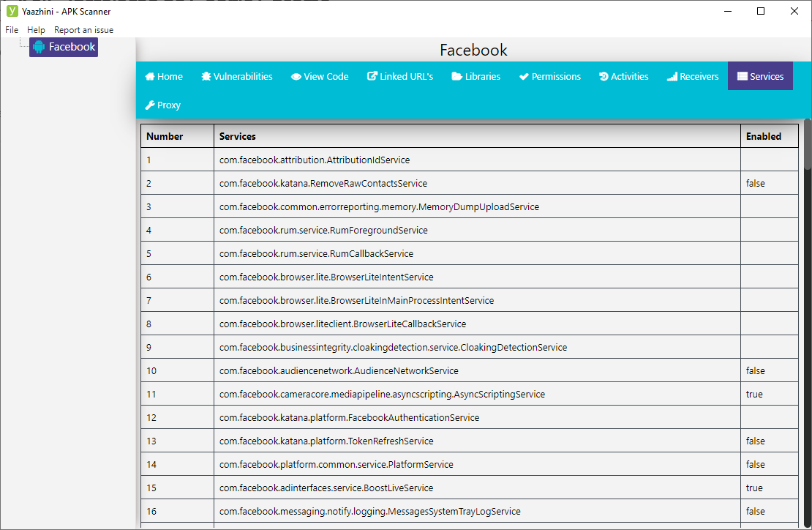Click the Home house icon

[150, 77]
